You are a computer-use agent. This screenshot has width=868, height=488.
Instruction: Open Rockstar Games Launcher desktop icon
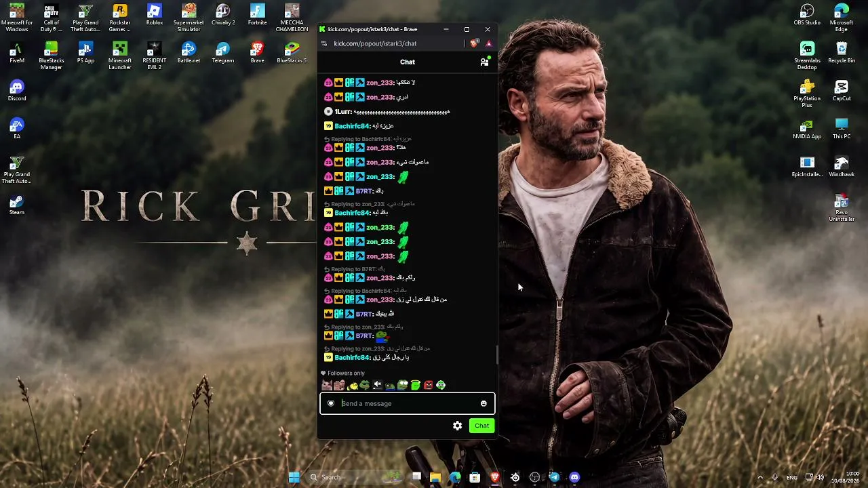click(120, 18)
